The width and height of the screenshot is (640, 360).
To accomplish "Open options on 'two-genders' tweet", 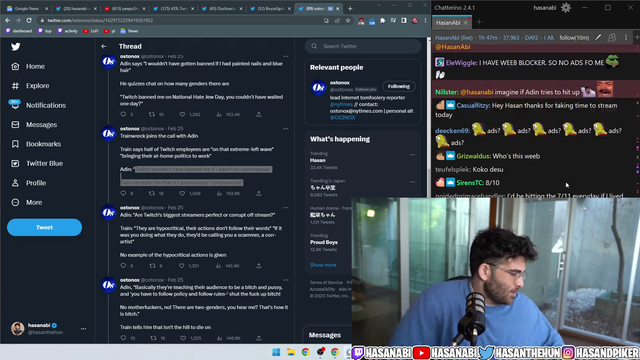I will pyautogui.click(x=286, y=280).
